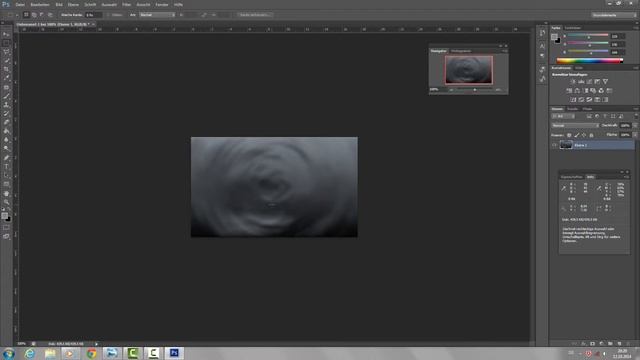Add a Hue/Saturation adjustment layer
The width and height of the screenshot is (640, 360).
pos(569,91)
